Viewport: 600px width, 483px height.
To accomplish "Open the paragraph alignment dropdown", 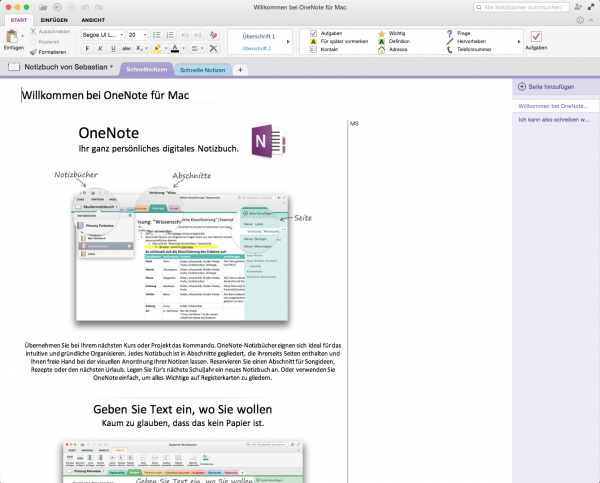I will (x=197, y=49).
